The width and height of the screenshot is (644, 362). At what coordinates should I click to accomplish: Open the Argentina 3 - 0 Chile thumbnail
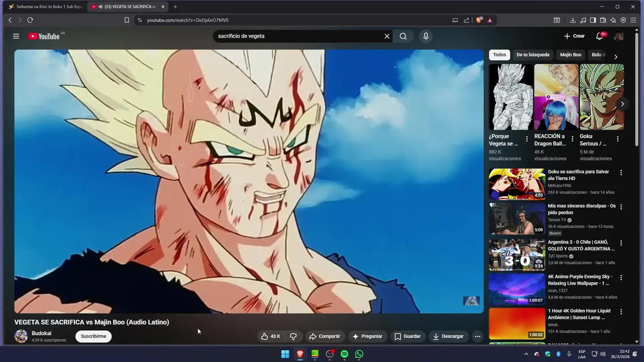coord(517,255)
